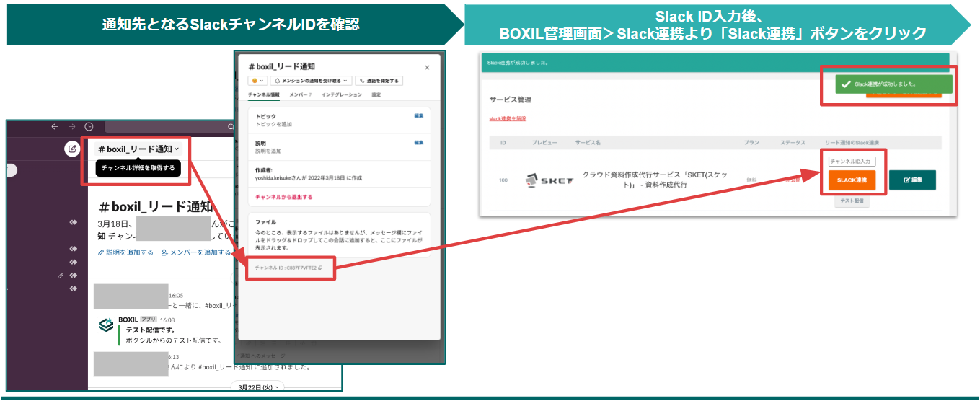This screenshot has width=980, height=401.
Task: Click 編集 next to 説明
Action: point(419,142)
